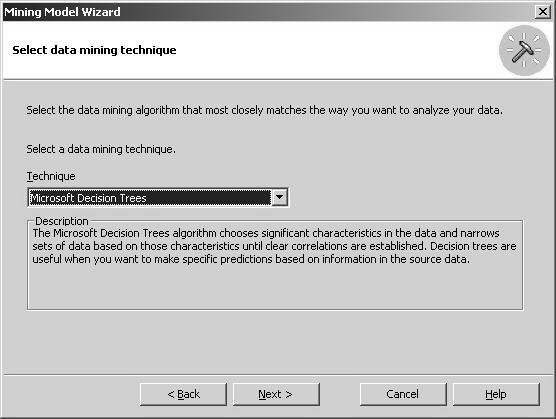This screenshot has height=419, width=556.
Task: Click the Mining Model Wizard title bar
Action: pyautogui.click(x=269, y=12)
